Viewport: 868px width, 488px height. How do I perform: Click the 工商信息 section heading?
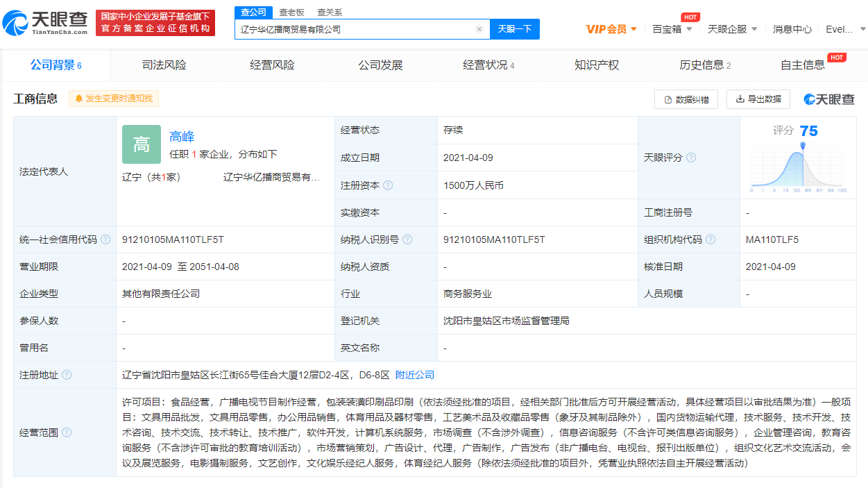(x=36, y=99)
